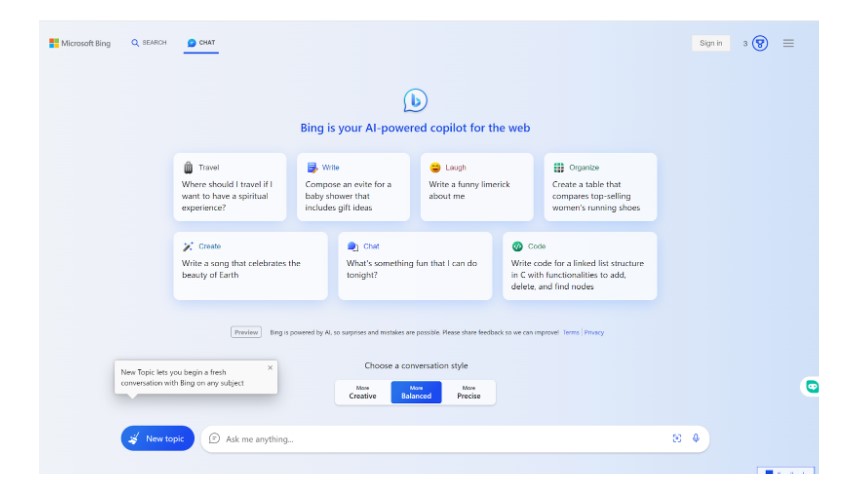Select the Organize running shoes table card
853x495 pixels.
point(600,187)
